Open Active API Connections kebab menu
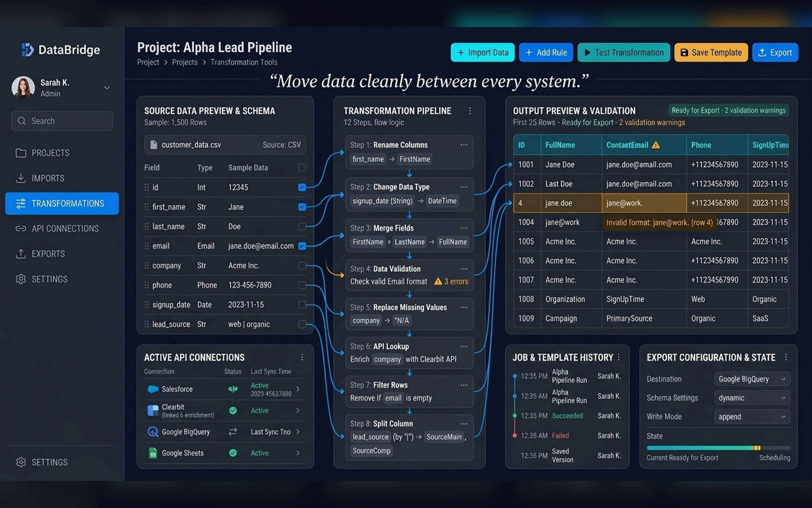The image size is (812, 508). click(302, 357)
